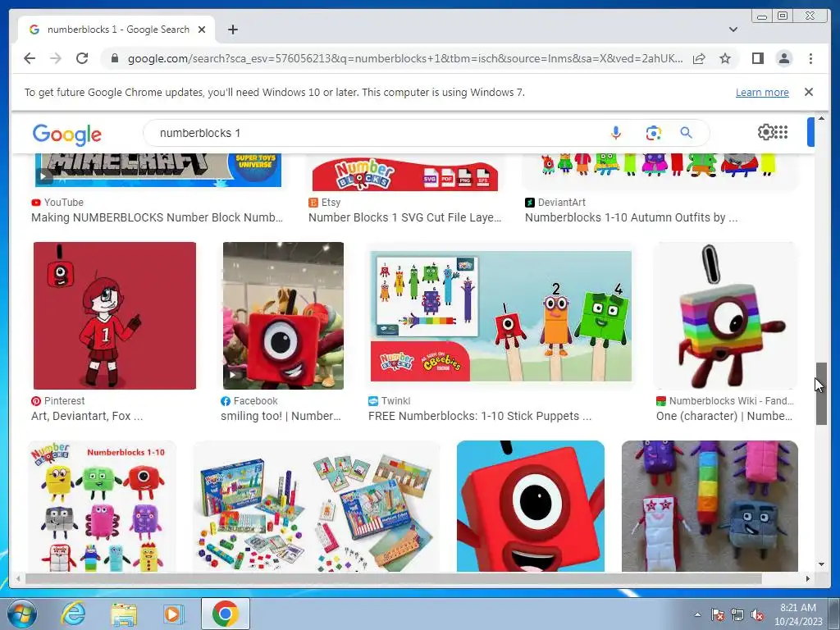Click the Google logo
The height and width of the screenshot is (630, 840).
(67, 134)
